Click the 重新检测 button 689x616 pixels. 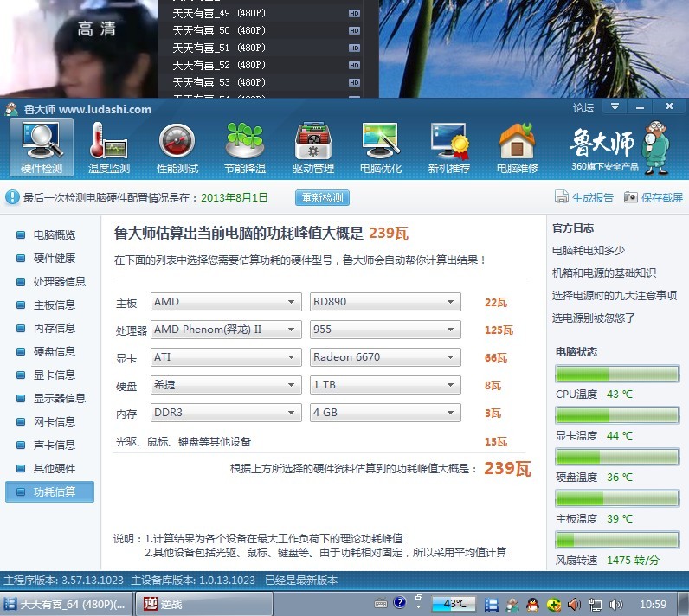322,197
